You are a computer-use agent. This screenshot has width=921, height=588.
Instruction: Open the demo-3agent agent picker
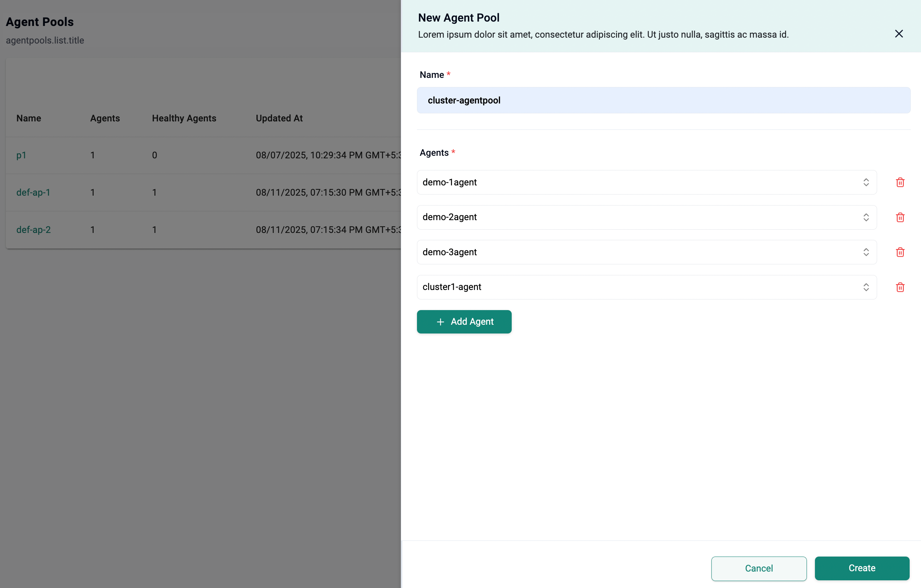tap(866, 252)
